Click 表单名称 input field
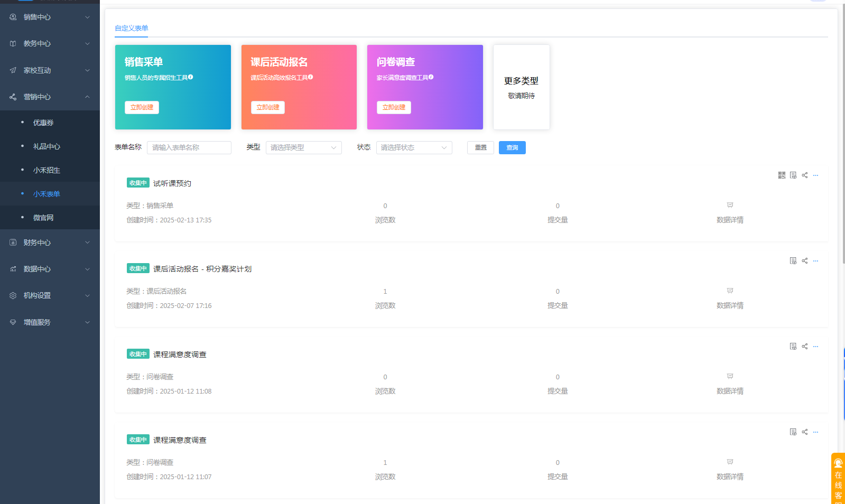The height and width of the screenshot is (504, 845). point(189,147)
